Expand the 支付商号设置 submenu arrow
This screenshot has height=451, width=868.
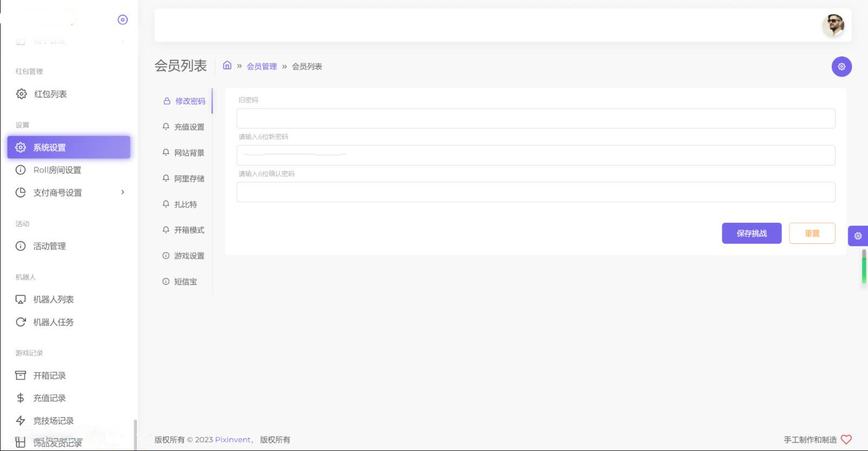click(x=123, y=192)
